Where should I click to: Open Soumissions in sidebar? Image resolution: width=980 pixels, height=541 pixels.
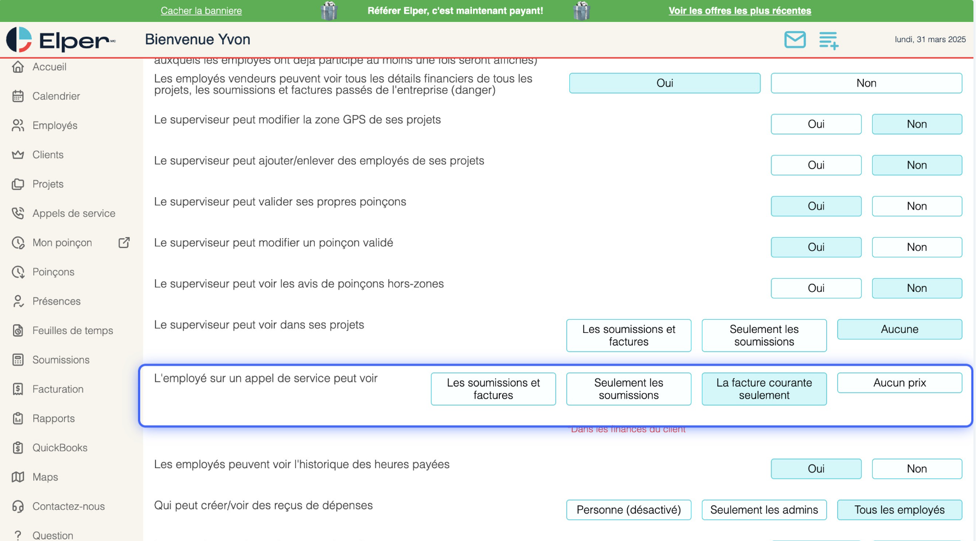tap(61, 360)
